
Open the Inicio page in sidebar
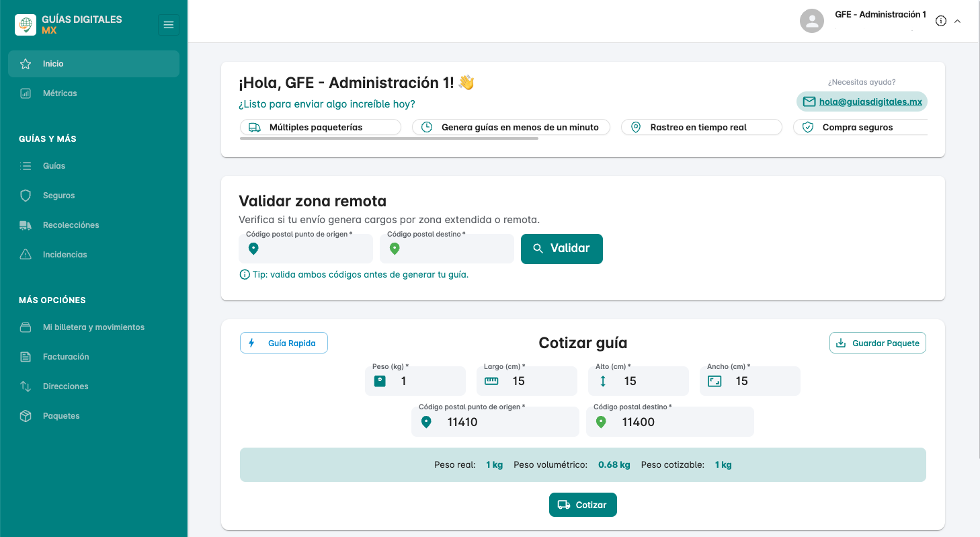[x=93, y=64]
